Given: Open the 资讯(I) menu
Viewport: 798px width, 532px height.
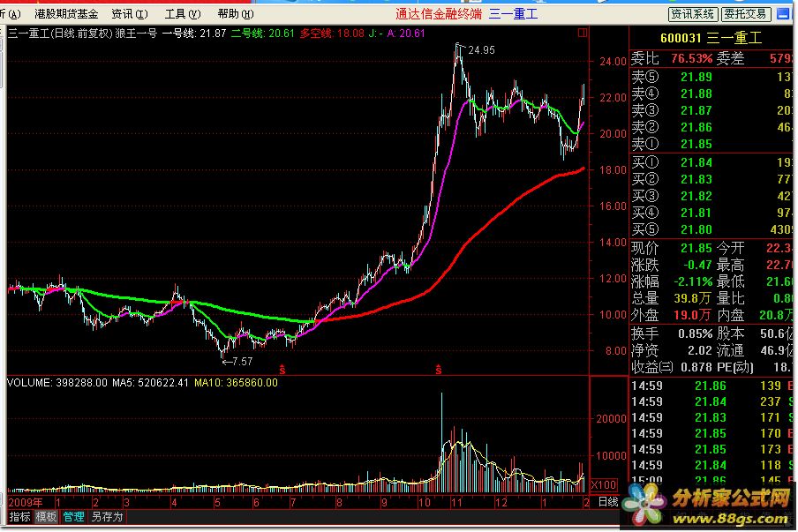Looking at the screenshot, I should coord(130,14).
